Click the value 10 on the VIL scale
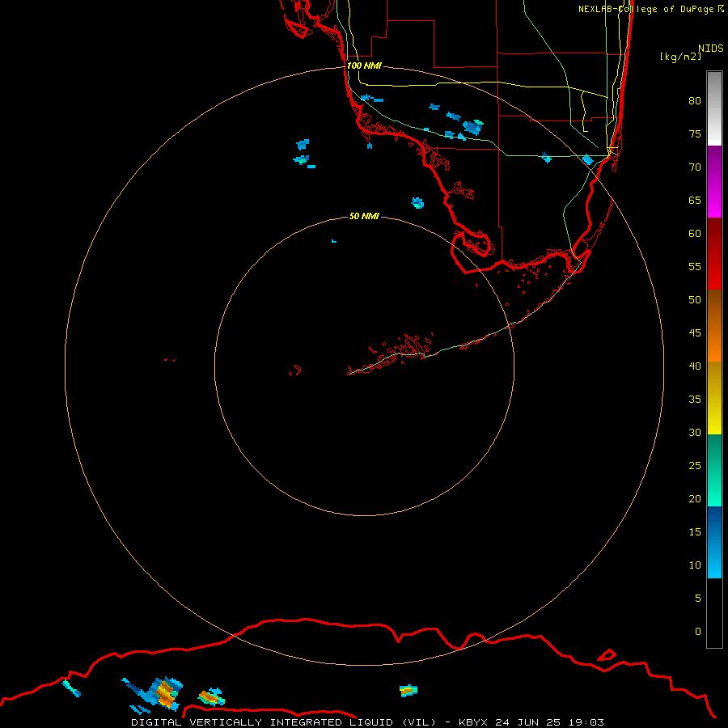 (695, 565)
